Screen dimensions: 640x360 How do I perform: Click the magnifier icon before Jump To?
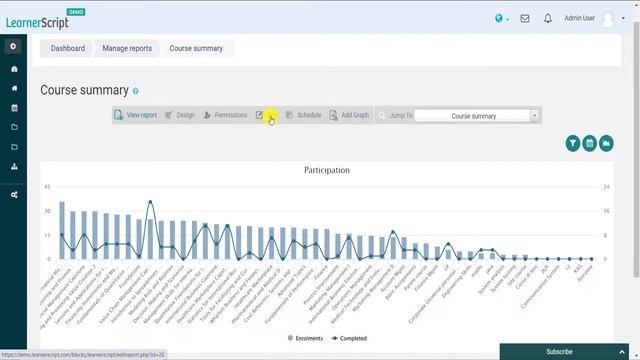coord(382,116)
